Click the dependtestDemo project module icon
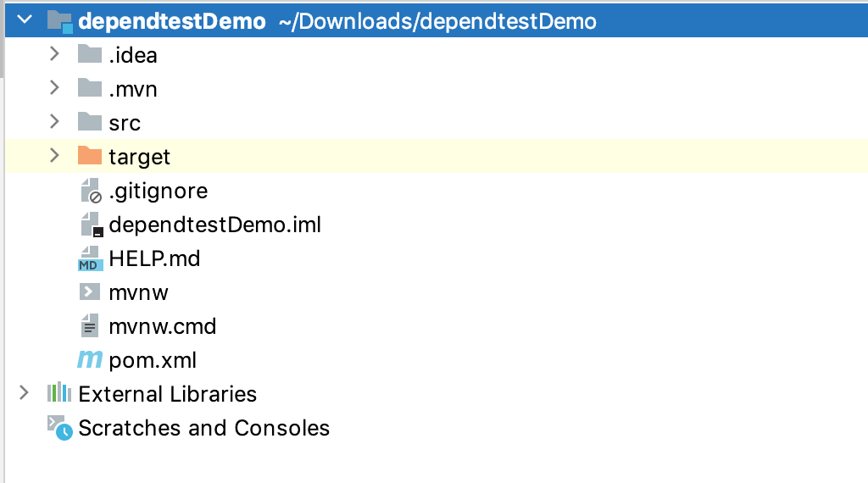 (x=59, y=21)
